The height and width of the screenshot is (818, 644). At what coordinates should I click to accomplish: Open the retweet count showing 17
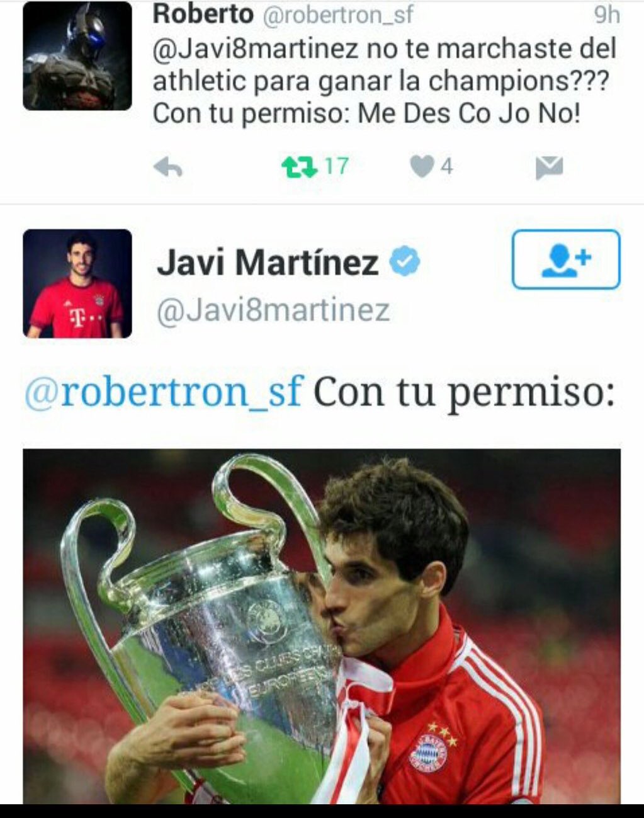[337, 166]
